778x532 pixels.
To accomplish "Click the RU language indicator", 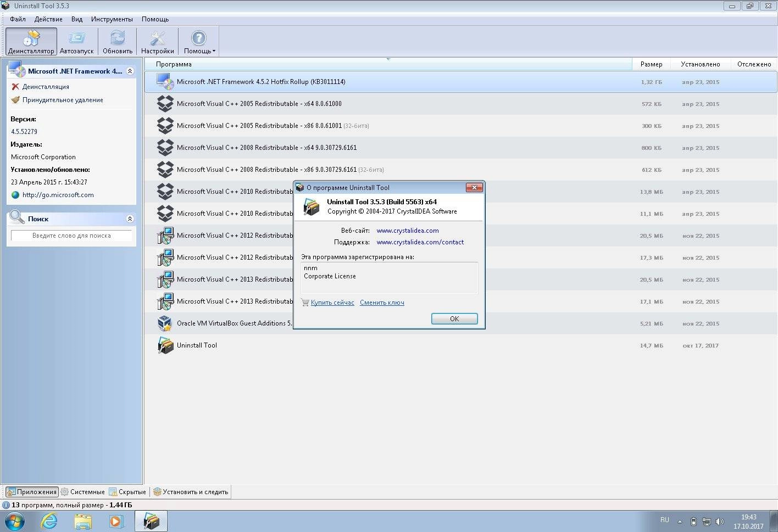I will (664, 520).
